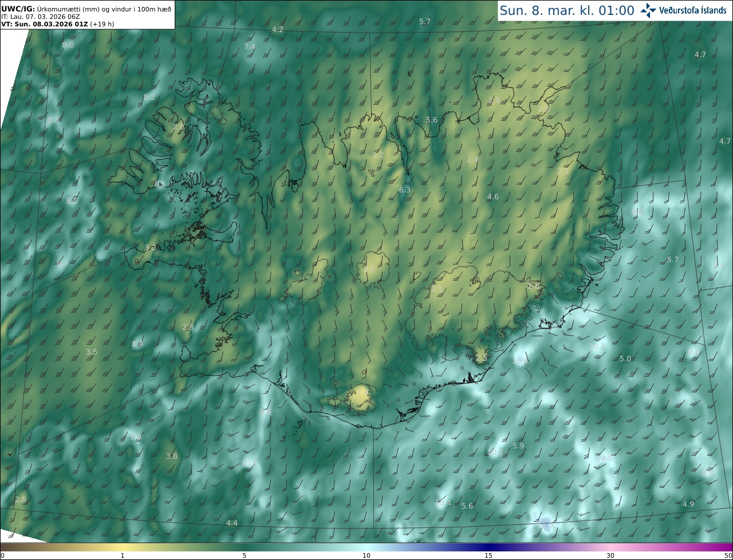The image size is (733, 560).
Task: Click the colorbar tick label 0
Action: (2, 555)
